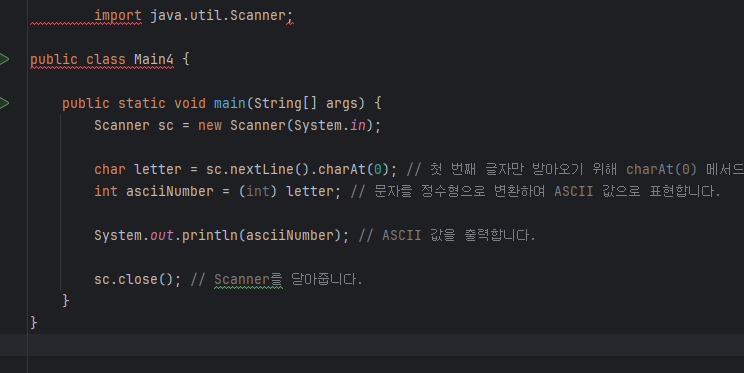The image size is (744, 373).
Task: Click the static keyword
Action: point(141,103)
